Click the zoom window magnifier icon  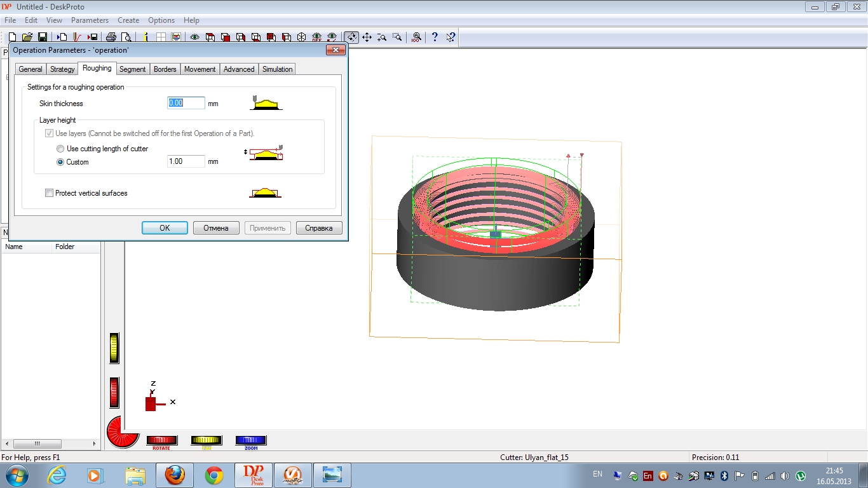[x=397, y=37]
